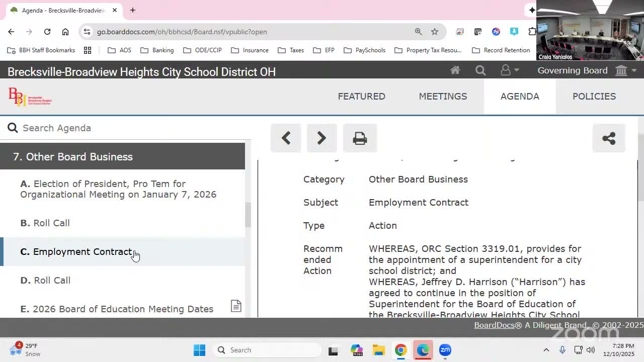Open the header search magnifier

(x=480, y=71)
